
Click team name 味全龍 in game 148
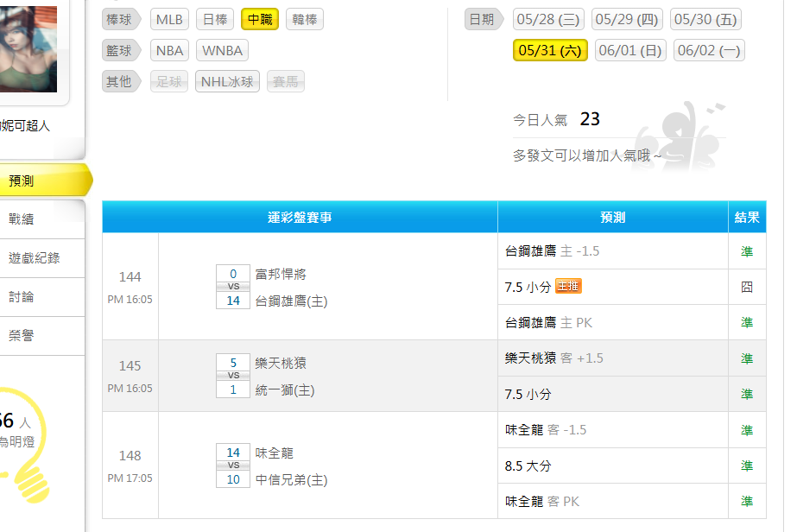pyautogui.click(x=275, y=453)
